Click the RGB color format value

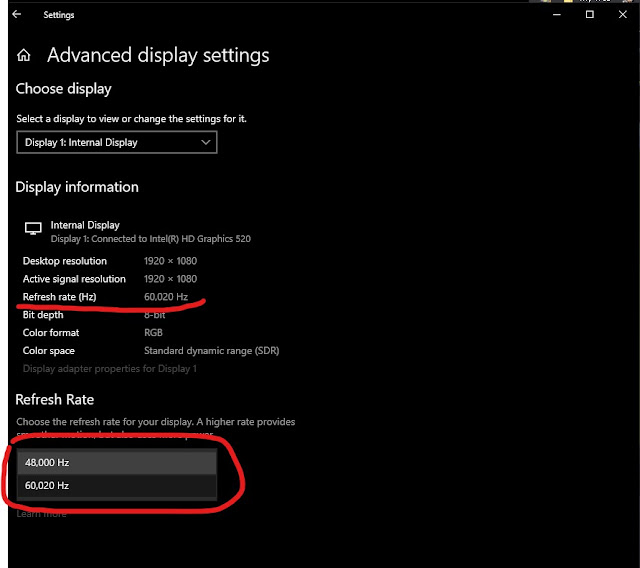[153, 333]
